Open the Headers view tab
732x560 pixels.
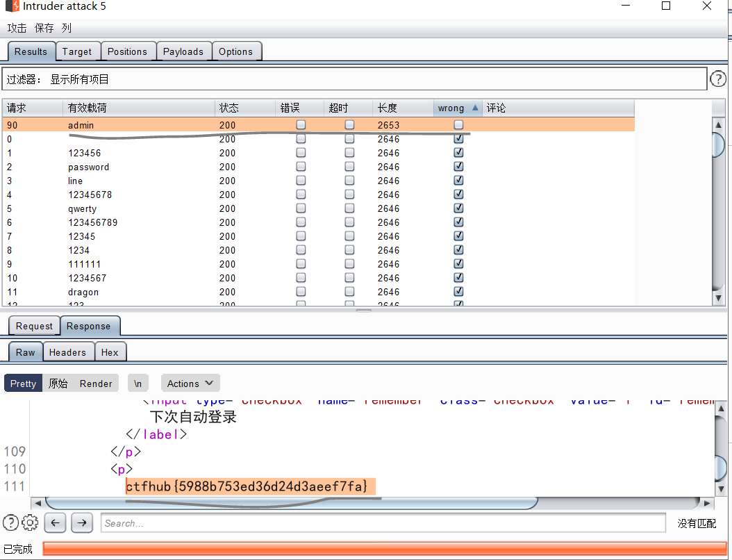[67, 352]
